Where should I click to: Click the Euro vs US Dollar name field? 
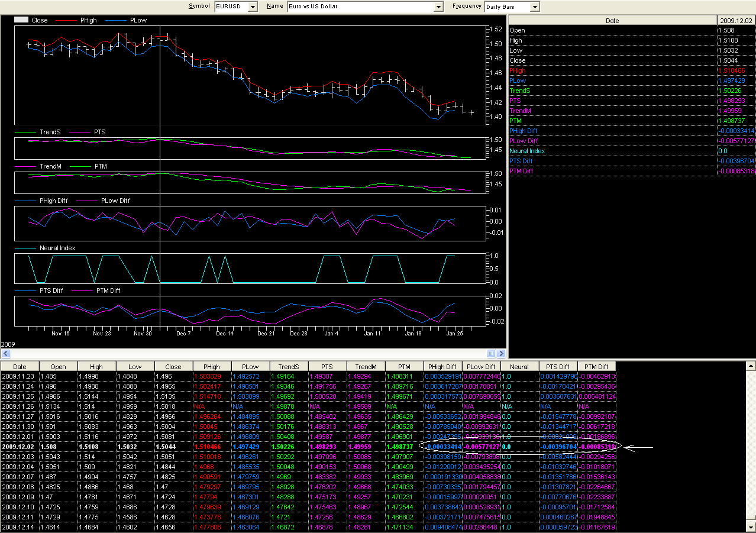click(360, 7)
